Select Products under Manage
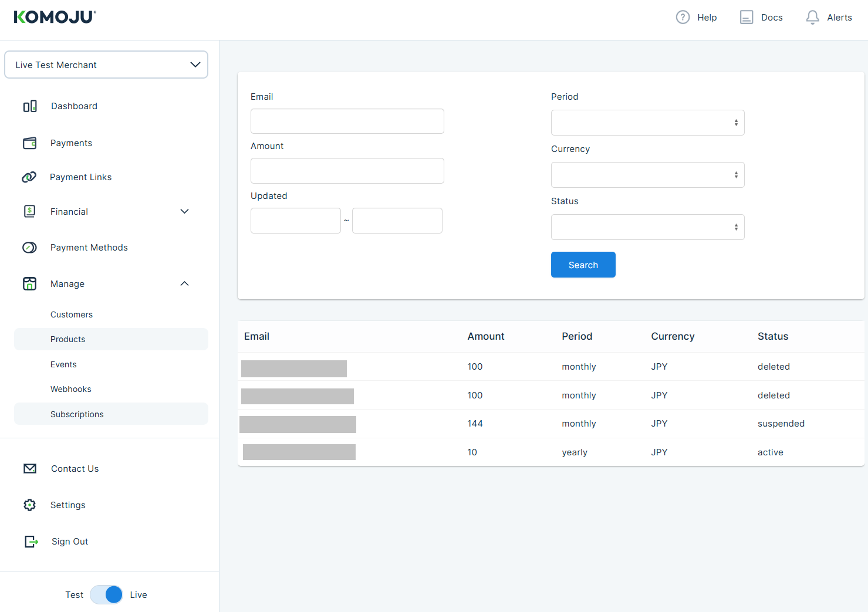 point(111,339)
